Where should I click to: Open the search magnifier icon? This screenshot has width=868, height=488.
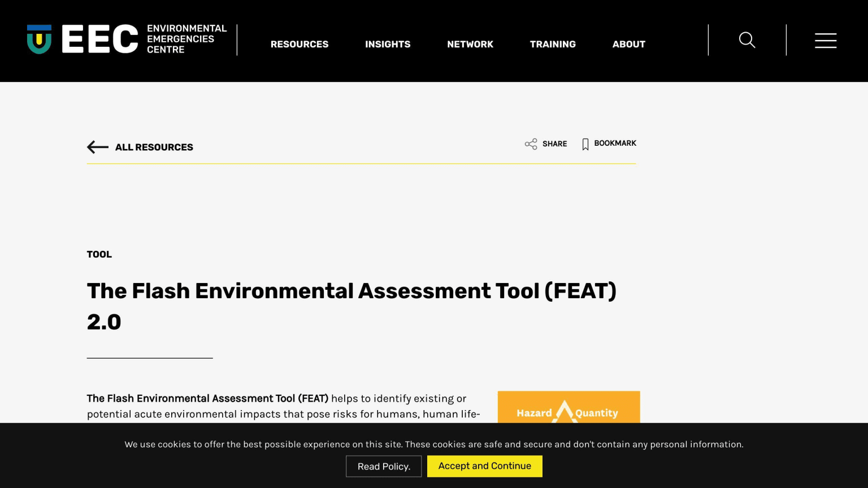(747, 40)
